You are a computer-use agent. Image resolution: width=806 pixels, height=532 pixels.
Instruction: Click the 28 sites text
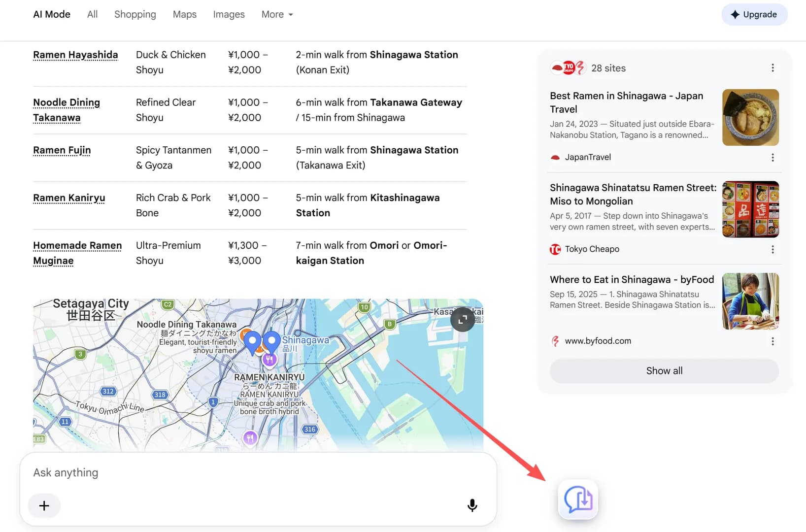608,68
